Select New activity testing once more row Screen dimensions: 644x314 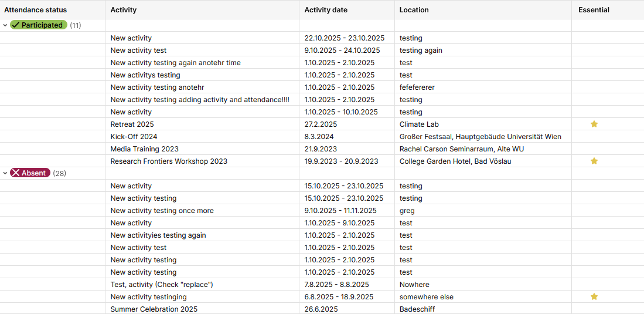point(162,211)
